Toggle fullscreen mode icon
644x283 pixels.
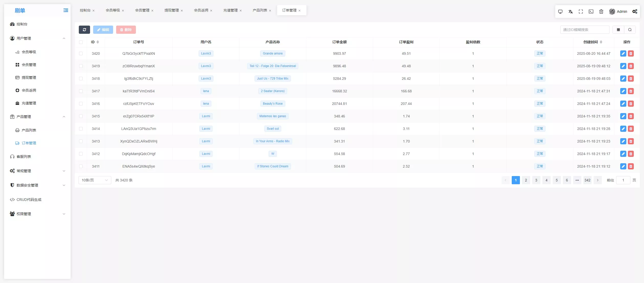coord(581,12)
